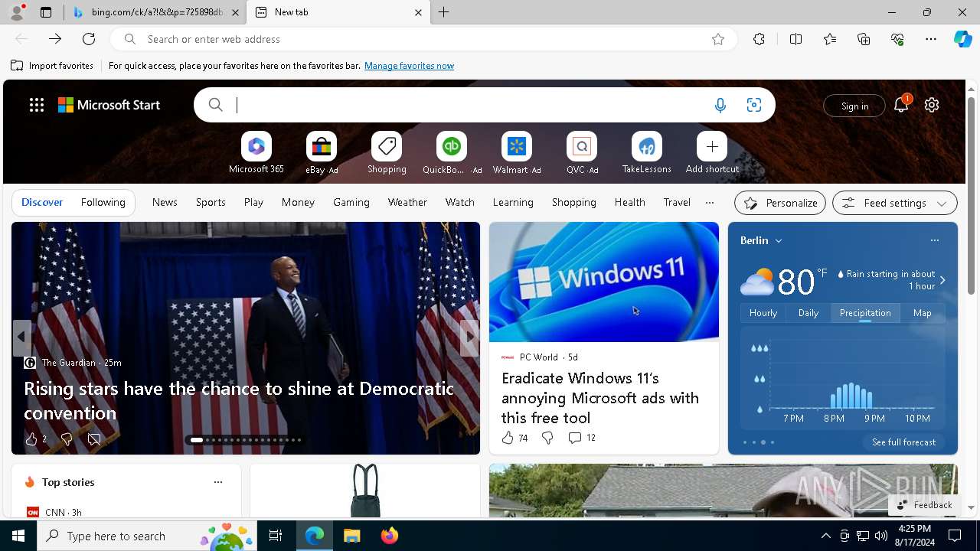Open visual search camera icon
This screenshot has width=980, height=551.
pyautogui.click(x=754, y=106)
